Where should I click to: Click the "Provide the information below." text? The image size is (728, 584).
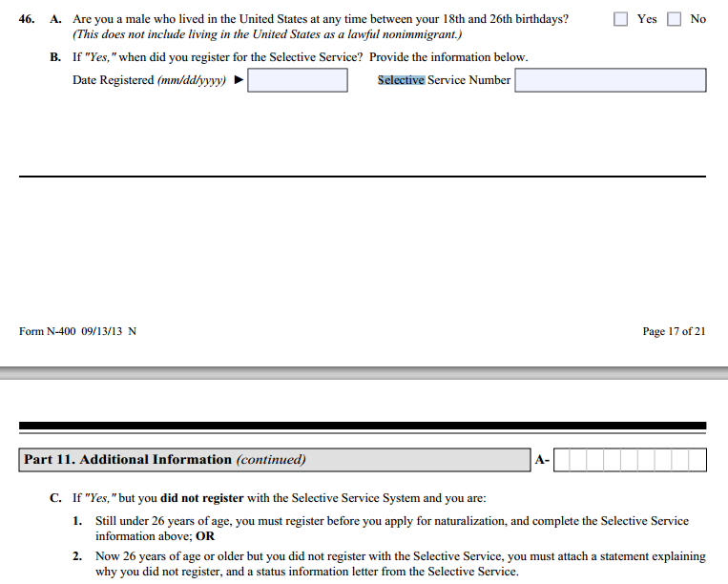coord(448,57)
